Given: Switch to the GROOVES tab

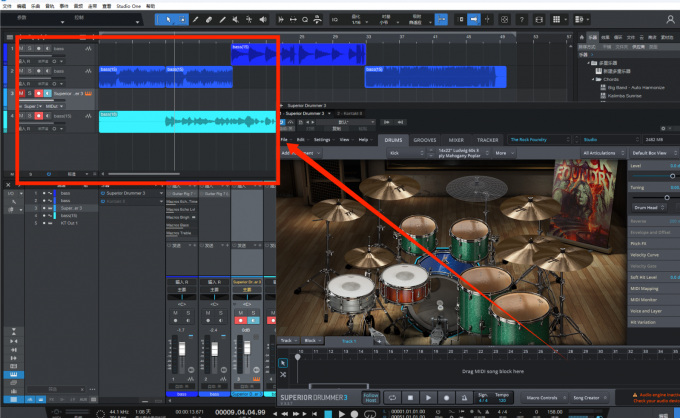Looking at the screenshot, I should (x=425, y=140).
